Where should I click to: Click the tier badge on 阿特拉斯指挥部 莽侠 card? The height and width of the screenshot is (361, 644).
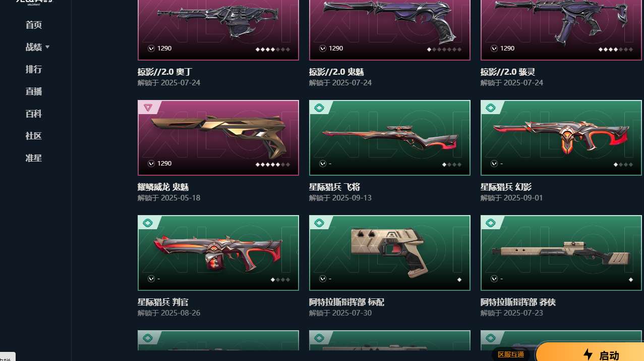pos(491,222)
